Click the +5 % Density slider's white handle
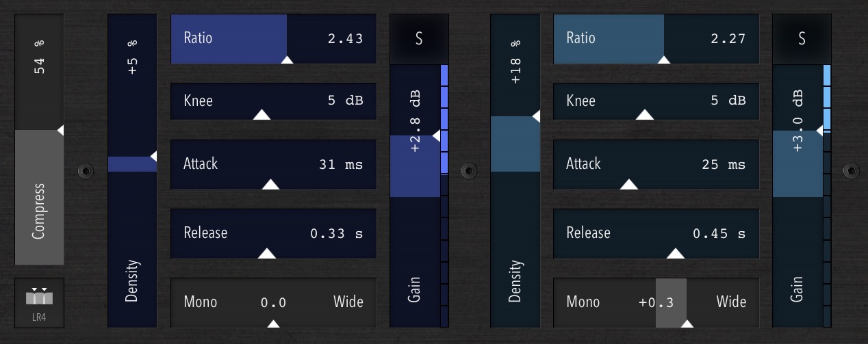 pos(153,156)
